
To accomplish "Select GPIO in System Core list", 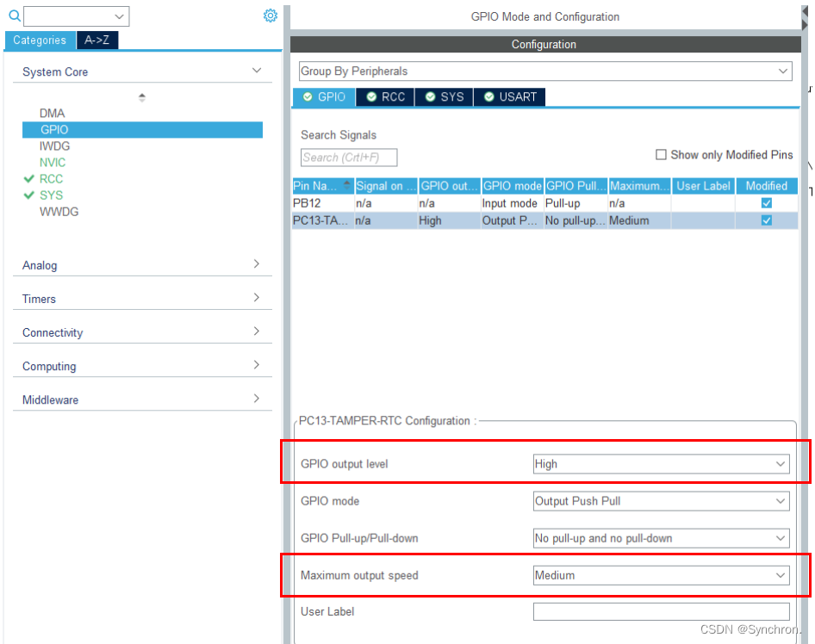I will point(142,130).
